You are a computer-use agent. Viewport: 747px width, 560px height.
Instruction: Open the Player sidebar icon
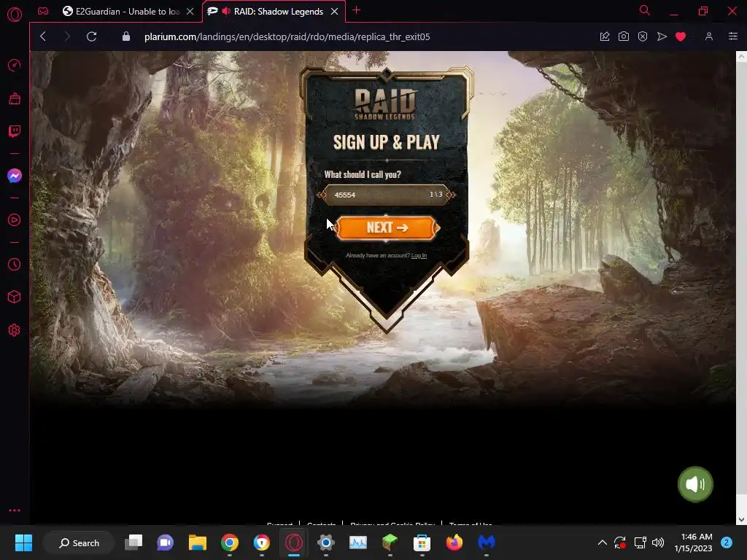click(15, 220)
